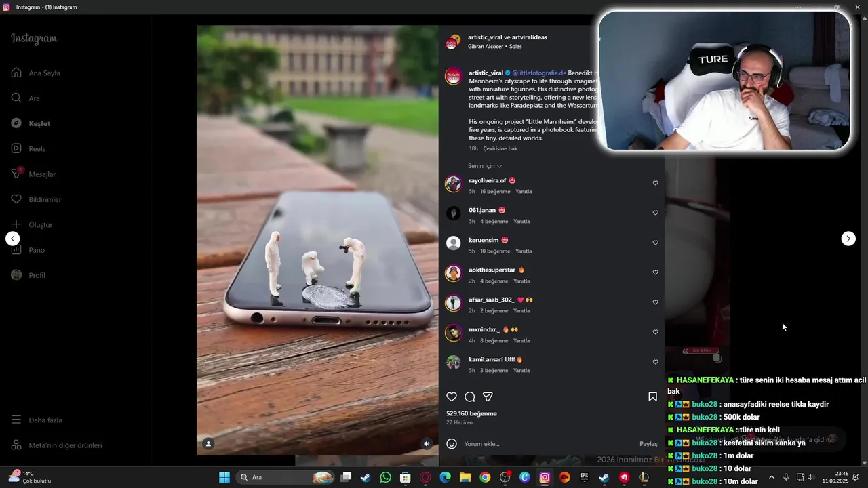This screenshot has width=868, height=488.
Task: Open Ana Sayfa in Instagram sidebar
Action: [x=36, y=73]
